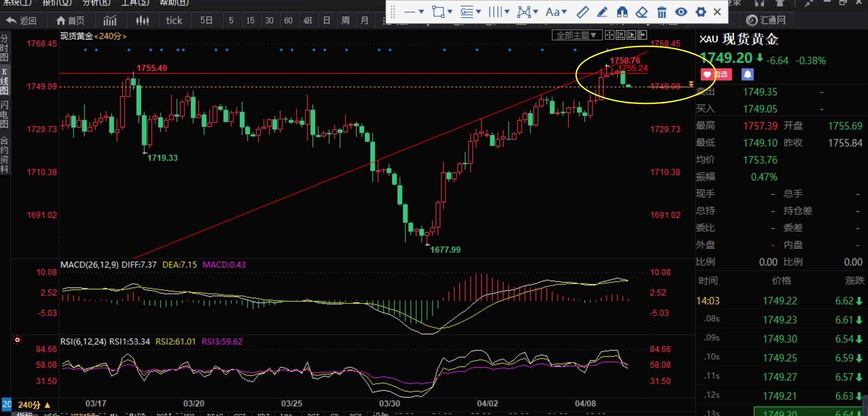Viewport: 868px width, 416px height.
Task: Choose the Fibonacci retracement lines tool
Action: pyautogui.click(x=466, y=12)
